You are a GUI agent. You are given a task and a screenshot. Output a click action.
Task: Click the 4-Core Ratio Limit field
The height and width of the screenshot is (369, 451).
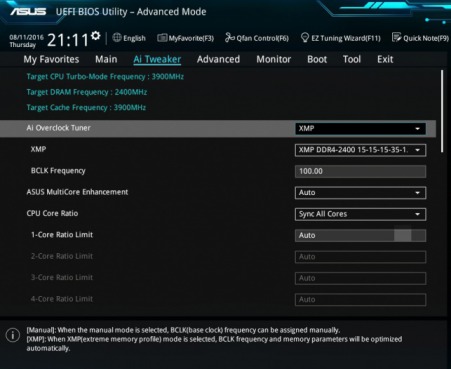[x=360, y=299]
